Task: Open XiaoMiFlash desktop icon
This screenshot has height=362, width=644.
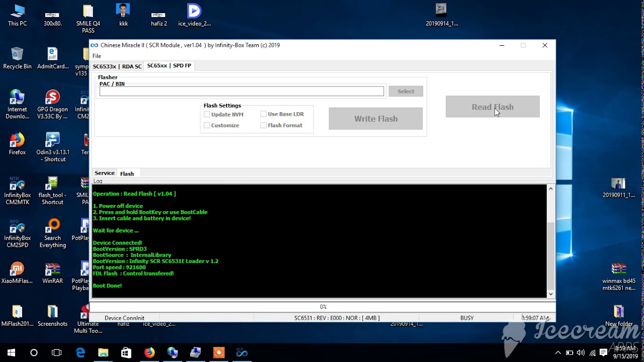Action: [17, 273]
